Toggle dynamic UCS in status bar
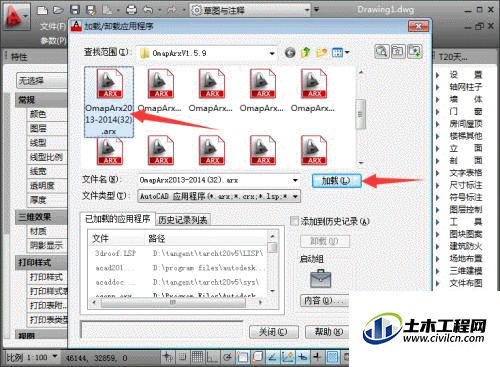500x367 pixels. coord(287,357)
